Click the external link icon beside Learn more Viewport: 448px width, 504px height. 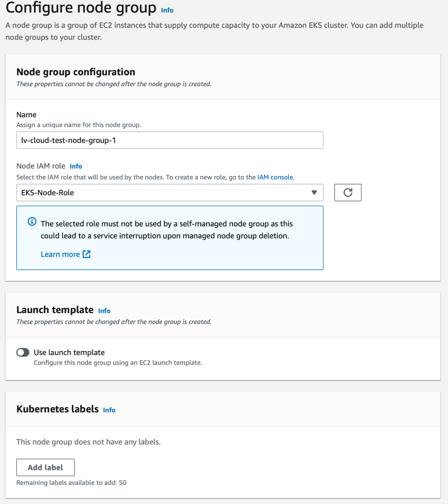pos(86,254)
